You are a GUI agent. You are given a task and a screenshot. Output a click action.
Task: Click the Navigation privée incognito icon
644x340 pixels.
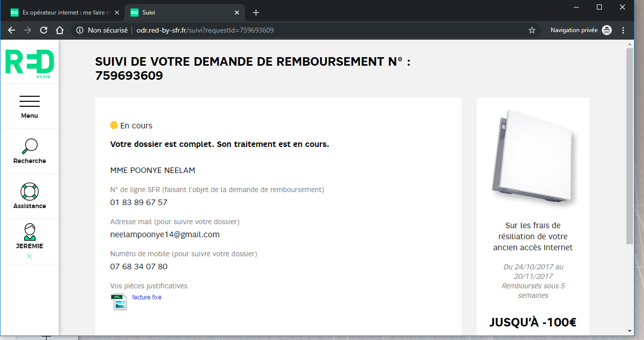tap(607, 30)
